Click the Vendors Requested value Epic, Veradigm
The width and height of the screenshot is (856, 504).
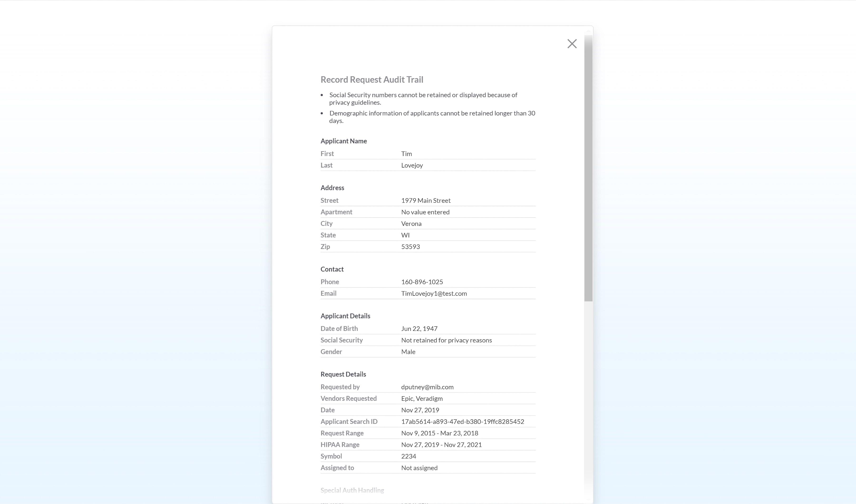click(x=422, y=398)
